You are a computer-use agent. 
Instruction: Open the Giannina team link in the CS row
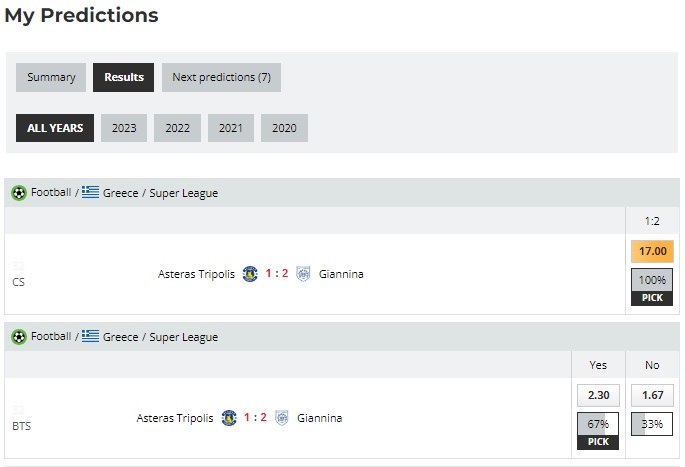341,274
